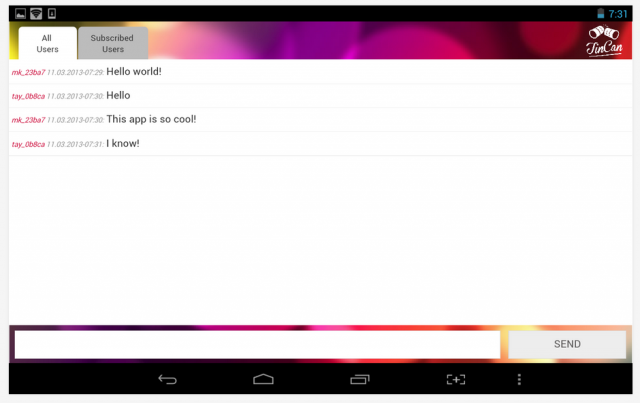Open the three-dot overflow menu
The width and height of the screenshot is (640, 403).
(519, 379)
